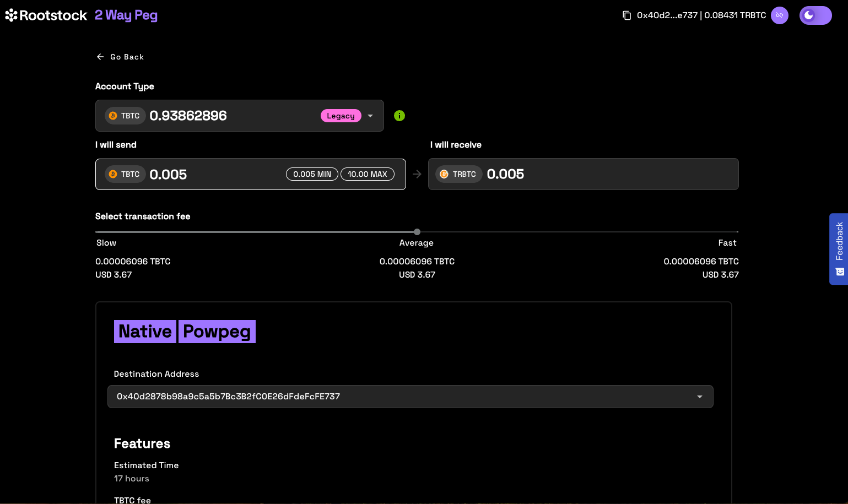Viewport: 848px width, 504px height.
Task: Open the Feedback side tab
Action: coord(839,249)
